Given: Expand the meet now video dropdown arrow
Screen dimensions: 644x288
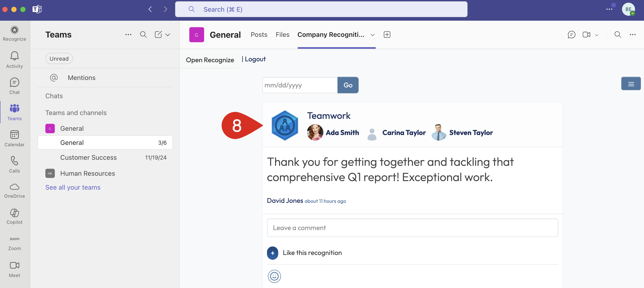Looking at the screenshot, I should [x=596, y=35].
